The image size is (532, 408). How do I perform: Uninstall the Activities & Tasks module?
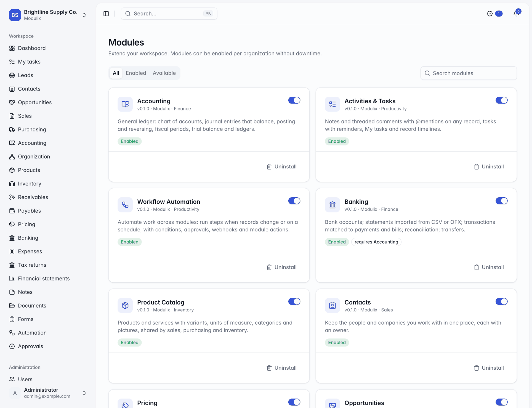489,167
